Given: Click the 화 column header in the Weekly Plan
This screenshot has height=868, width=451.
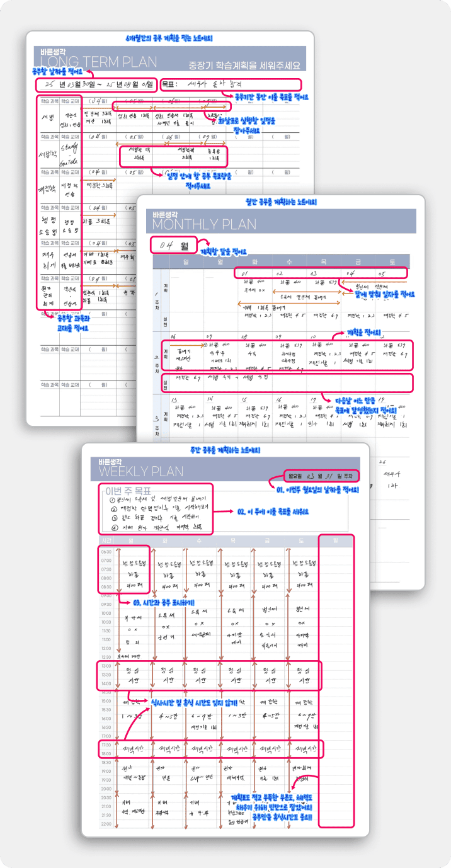Looking at the screenshot, I should coord(165,540).
